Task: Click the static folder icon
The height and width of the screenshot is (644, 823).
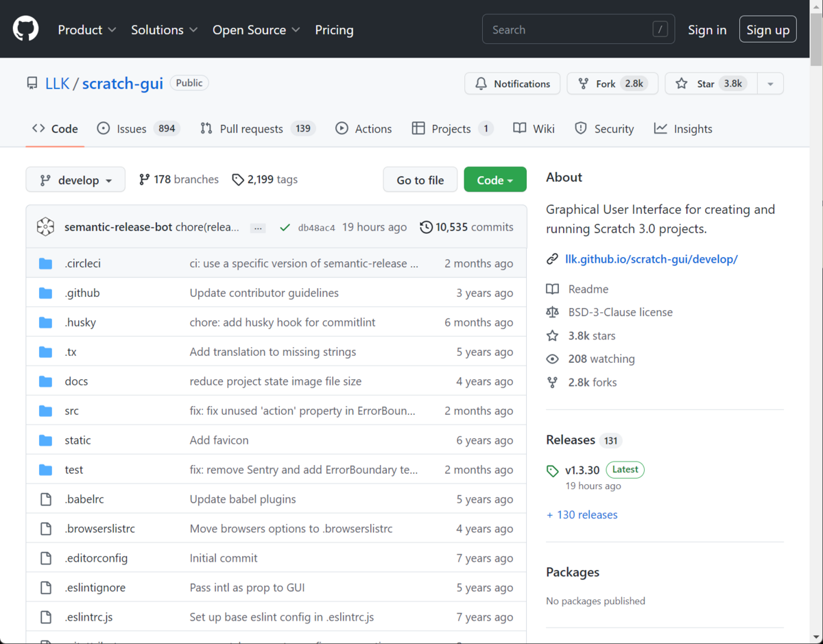Action: (46, 440)
